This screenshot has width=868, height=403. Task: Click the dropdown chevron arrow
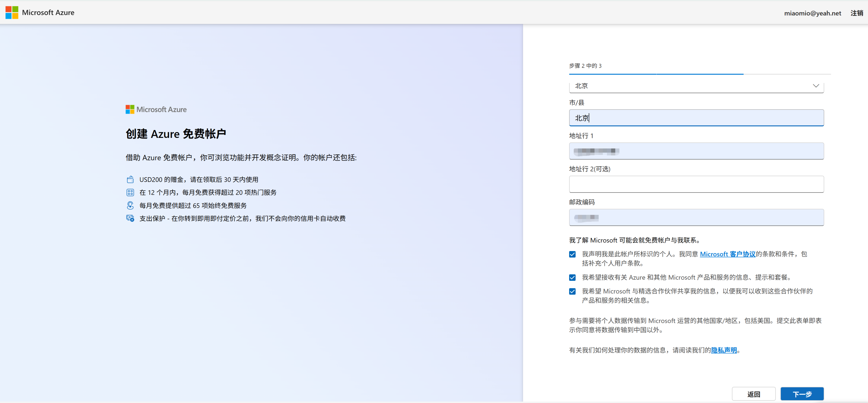click(816, 86)
